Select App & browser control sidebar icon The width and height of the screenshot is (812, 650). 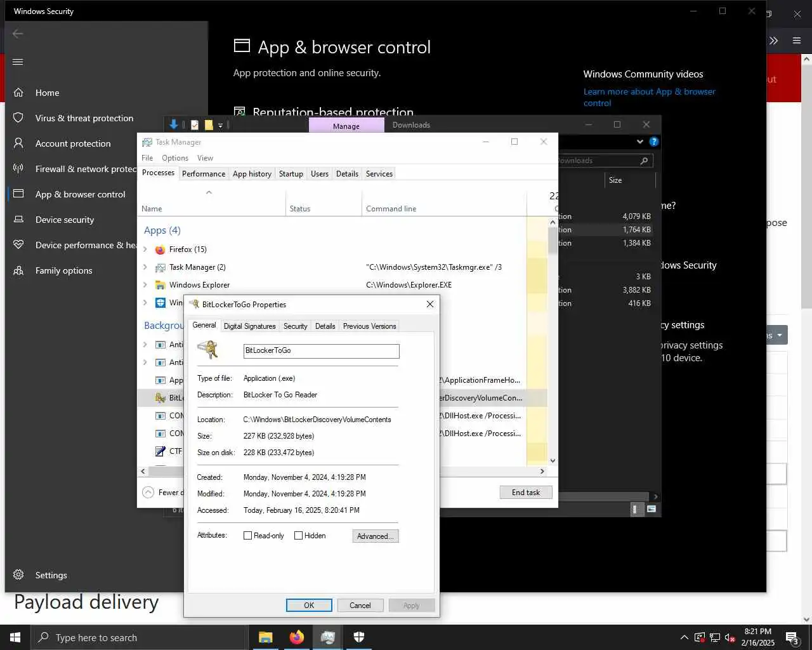pos(18,194)
